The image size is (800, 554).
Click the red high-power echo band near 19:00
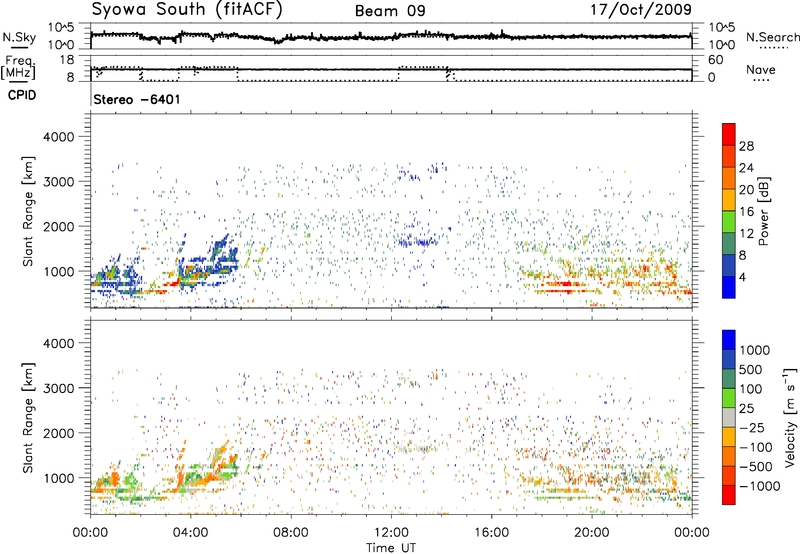point(564,284)
